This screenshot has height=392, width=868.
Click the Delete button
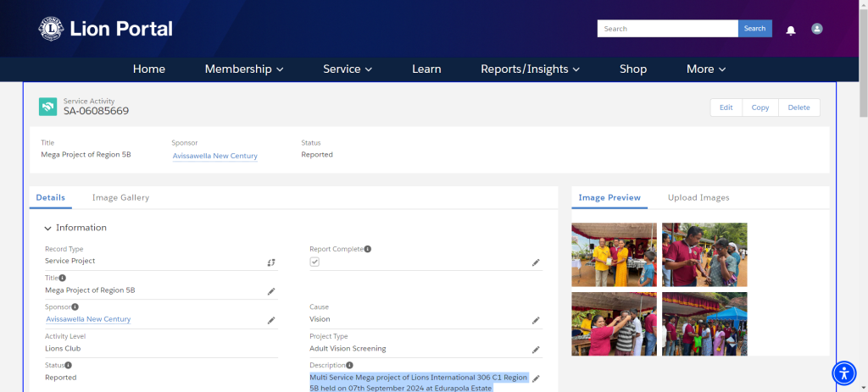[x=798, y=108]
